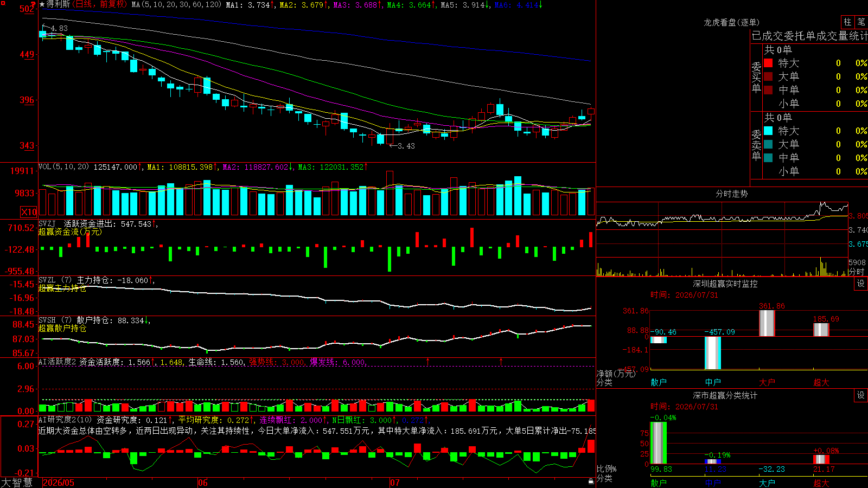This screenshot has width=868, height=488.
Task: Click the 生命线: 1.560 label
Action: (x=216, y=362)
